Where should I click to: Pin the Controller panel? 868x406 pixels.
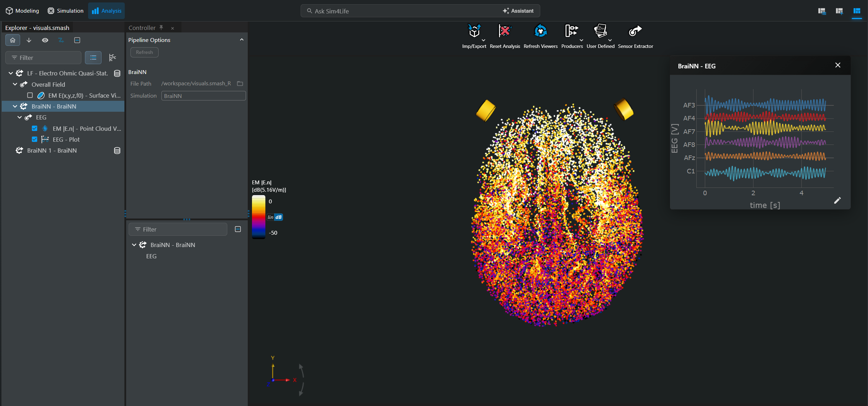(161, 27)
